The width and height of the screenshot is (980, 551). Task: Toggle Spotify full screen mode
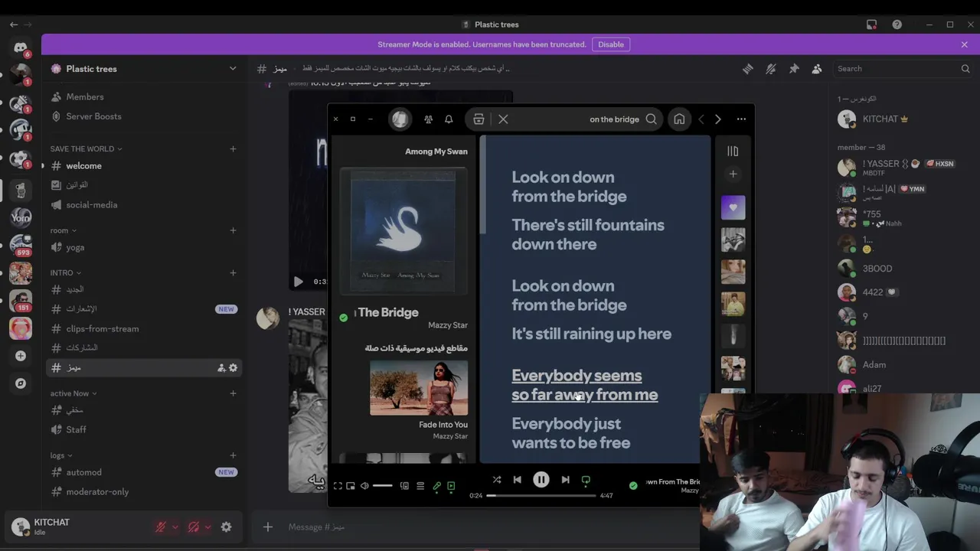click(338, 486)
